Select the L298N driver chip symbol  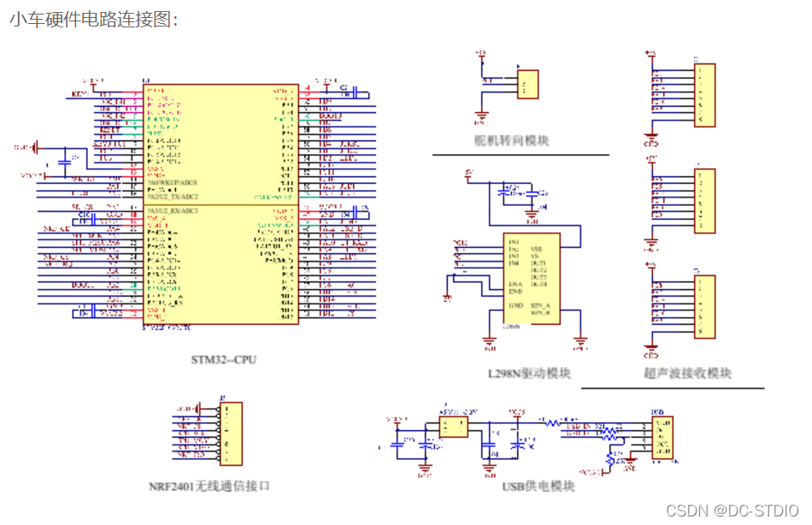(x=532, y=279)
